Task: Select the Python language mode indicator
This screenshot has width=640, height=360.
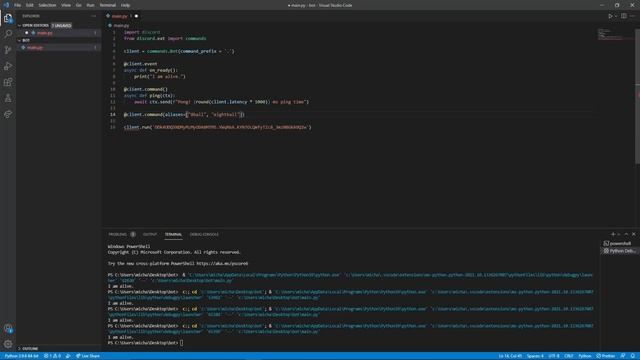Action: pos(584,356)
